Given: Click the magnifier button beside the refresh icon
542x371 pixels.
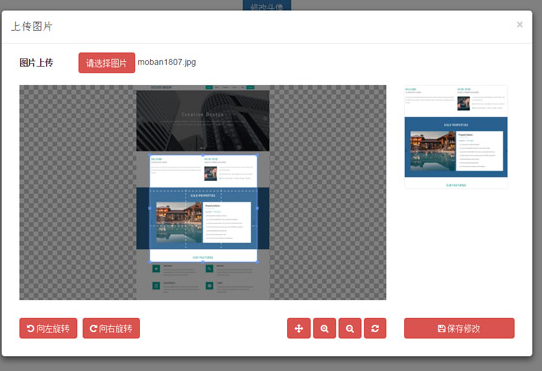Looking at the screenshot, I should [x=350, y=328].
